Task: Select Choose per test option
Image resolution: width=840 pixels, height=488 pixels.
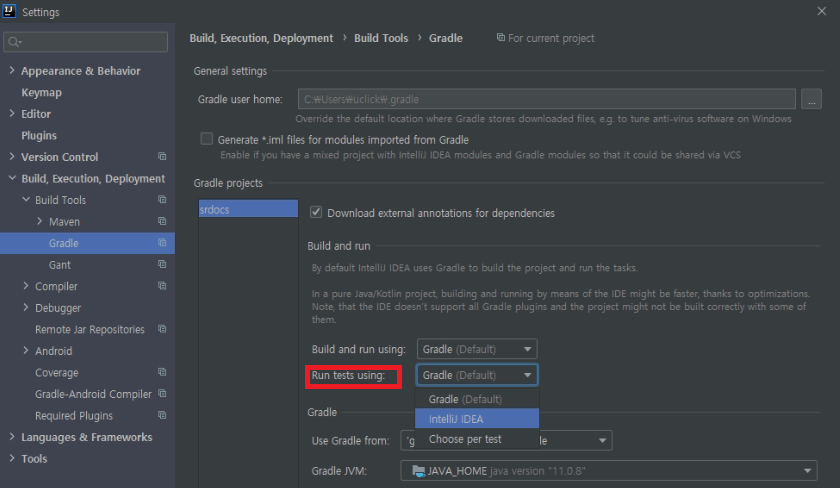Action: pyautogui.click(x=477, y=439)
